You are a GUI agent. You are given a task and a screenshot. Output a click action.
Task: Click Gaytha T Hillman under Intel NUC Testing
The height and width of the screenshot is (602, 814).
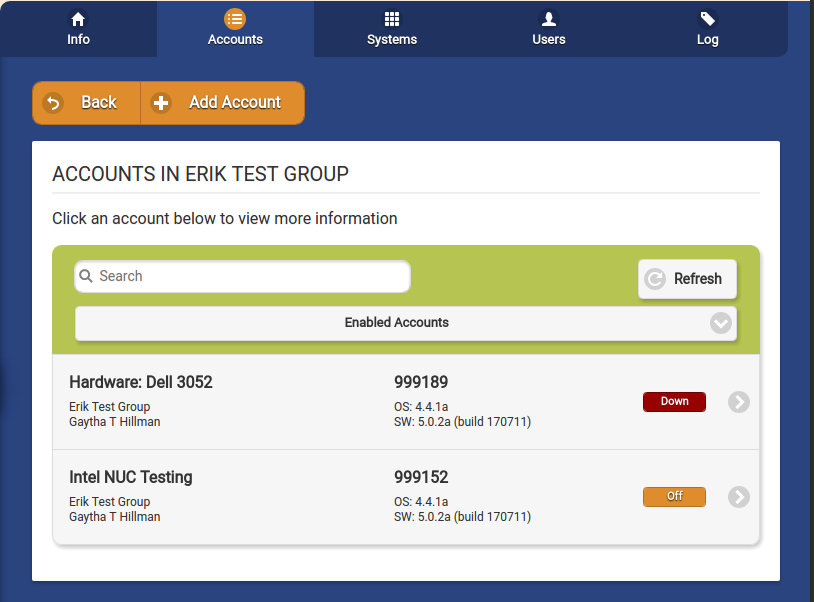tap(115, 517)
